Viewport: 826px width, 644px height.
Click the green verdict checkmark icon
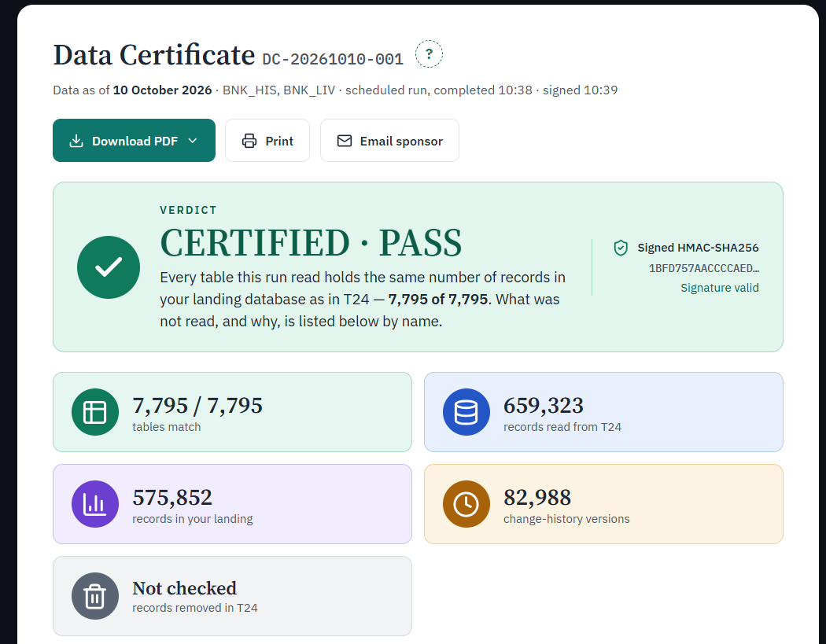pos(109,267)
